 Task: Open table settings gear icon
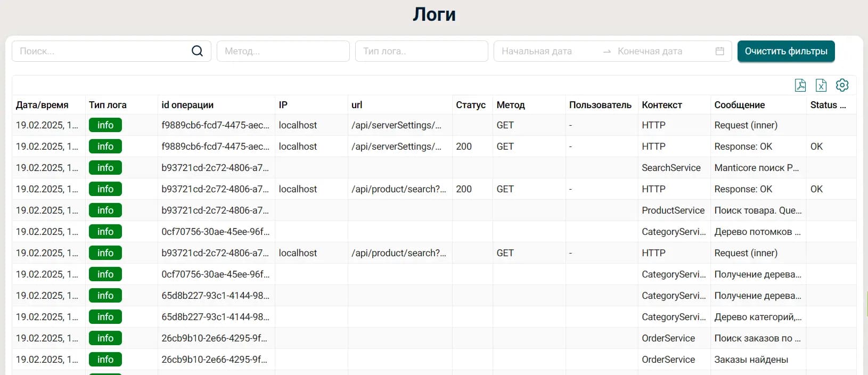(x=842, y=85)
